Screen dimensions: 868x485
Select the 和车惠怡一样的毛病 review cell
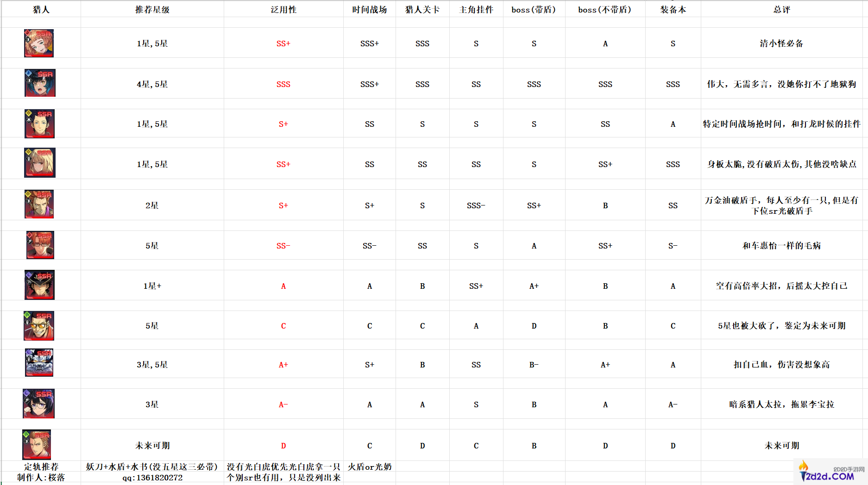[782, 245]
